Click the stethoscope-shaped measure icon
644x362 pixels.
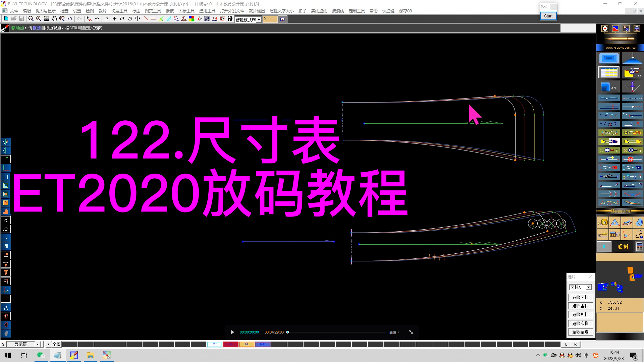[639, 234]
